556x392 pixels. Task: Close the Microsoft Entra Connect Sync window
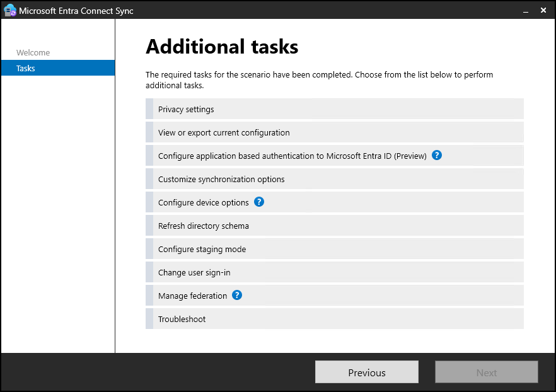click(543, 11)
